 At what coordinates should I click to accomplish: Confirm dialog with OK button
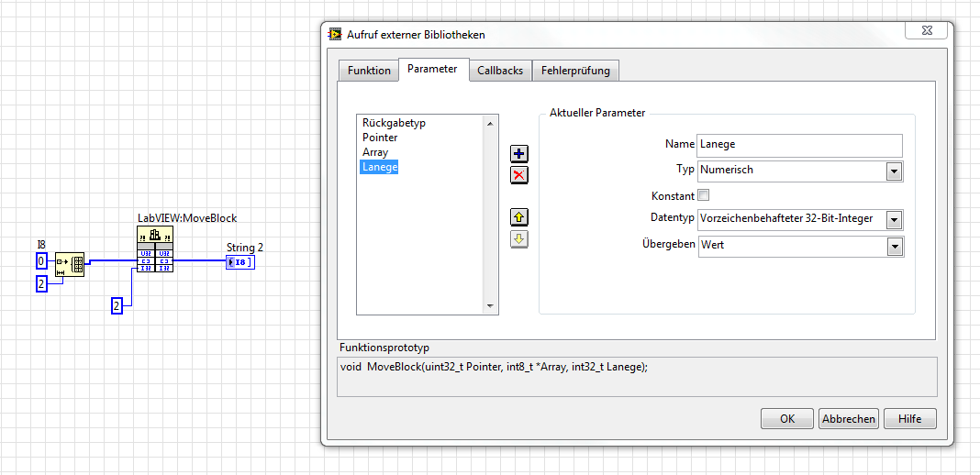pos(787,419)
